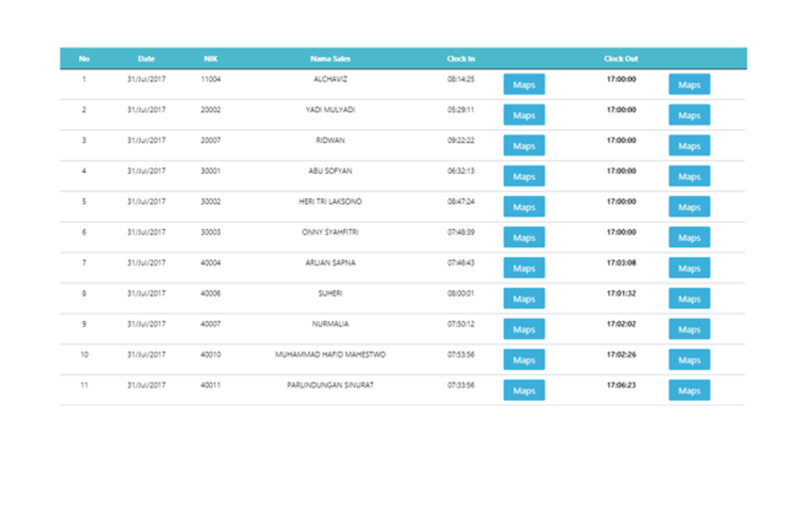Click the Nama Sales column header
812x522 pixels.
click(x=330, y=59)
